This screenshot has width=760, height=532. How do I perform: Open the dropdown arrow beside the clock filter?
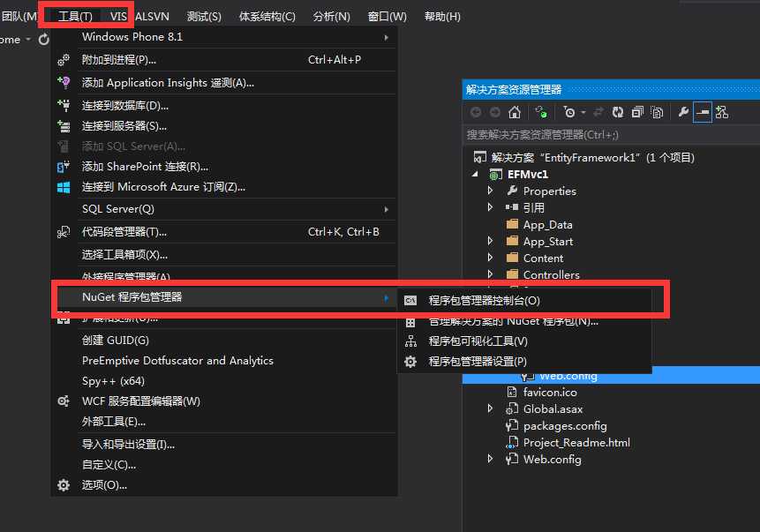(x=583, y=112)
